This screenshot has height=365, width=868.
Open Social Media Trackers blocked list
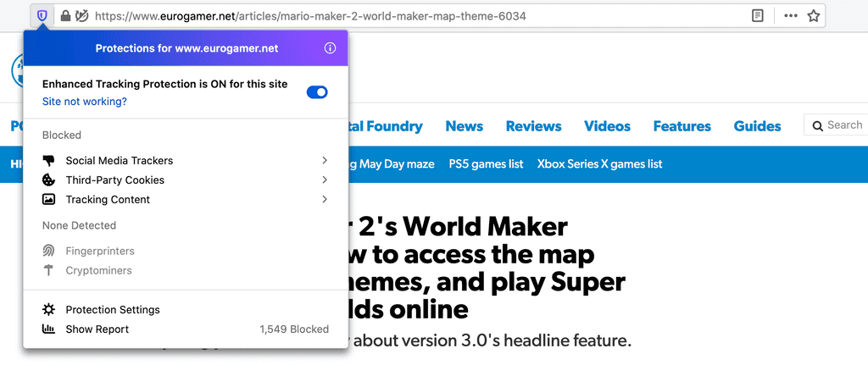click(186, 161)
